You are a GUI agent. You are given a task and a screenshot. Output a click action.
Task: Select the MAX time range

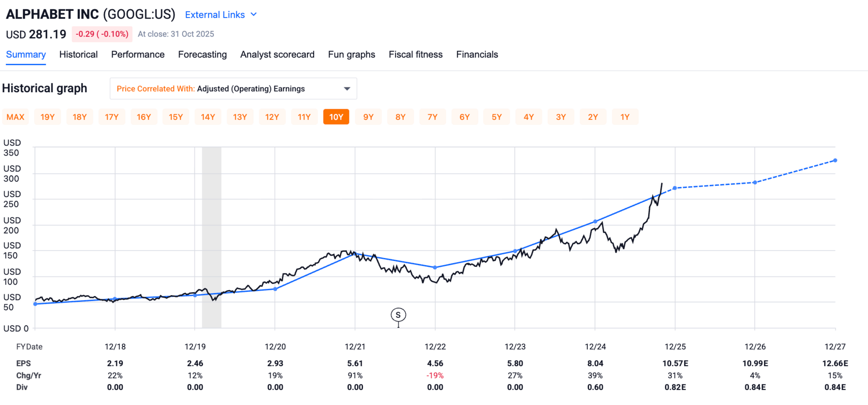tap(15, 117)
